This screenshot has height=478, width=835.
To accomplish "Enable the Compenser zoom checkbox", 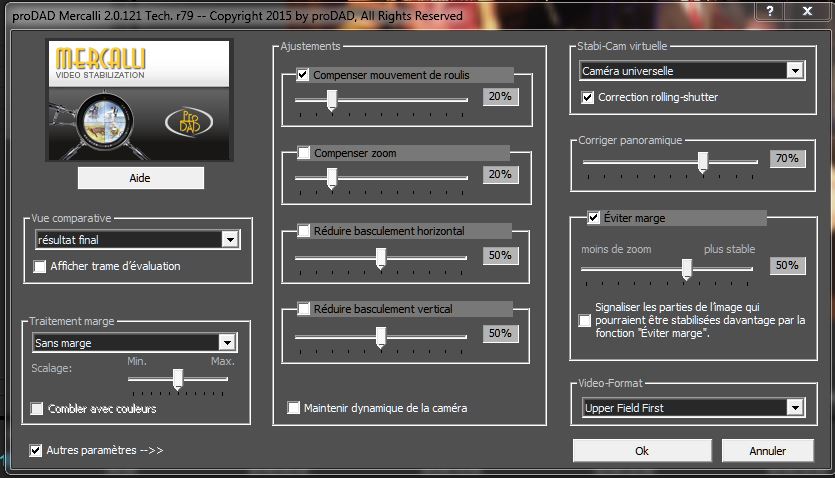I will pos(304,153).
